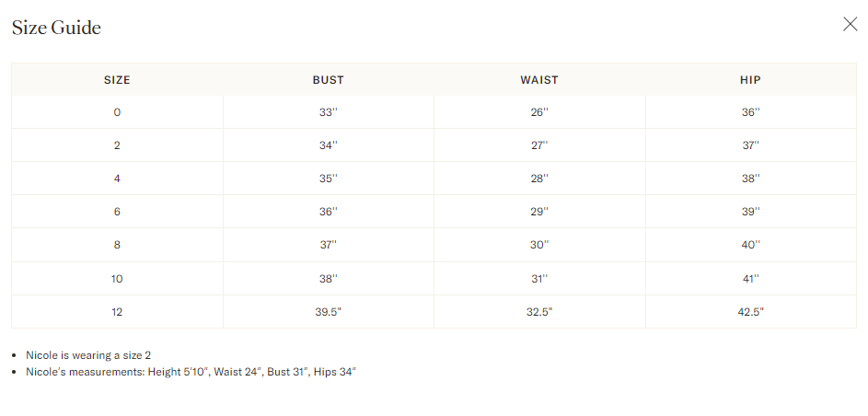Viewport: 868px width, 416px height.
Task: Close the Size Guide dialog
Action: 850,25
